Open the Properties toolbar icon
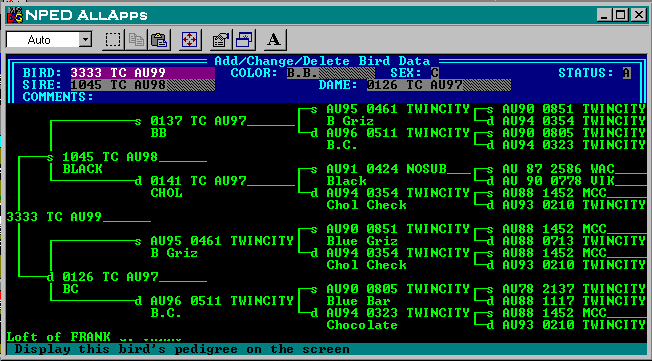The image size is (652, 361). click(221, 40)
